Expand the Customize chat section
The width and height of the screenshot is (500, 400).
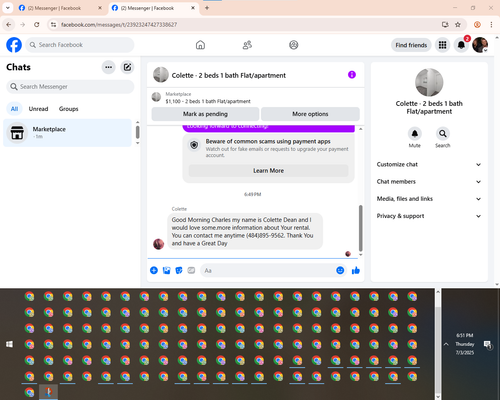pyautogui.click(x=429, y=164)
